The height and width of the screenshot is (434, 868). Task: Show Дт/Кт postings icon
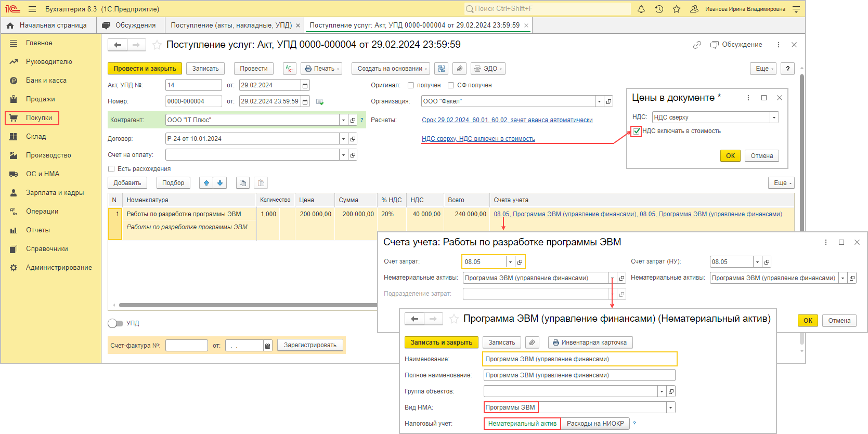(x=290, y=69)
